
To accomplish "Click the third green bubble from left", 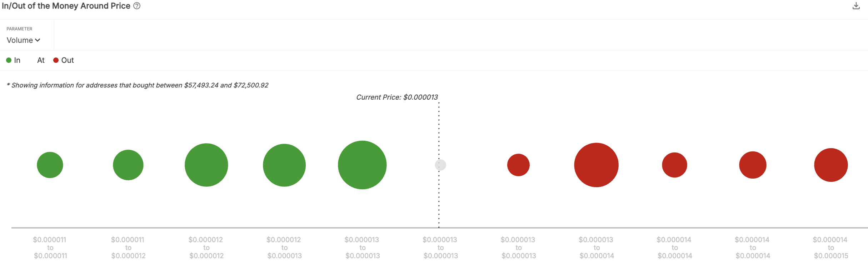I will 206,165.
